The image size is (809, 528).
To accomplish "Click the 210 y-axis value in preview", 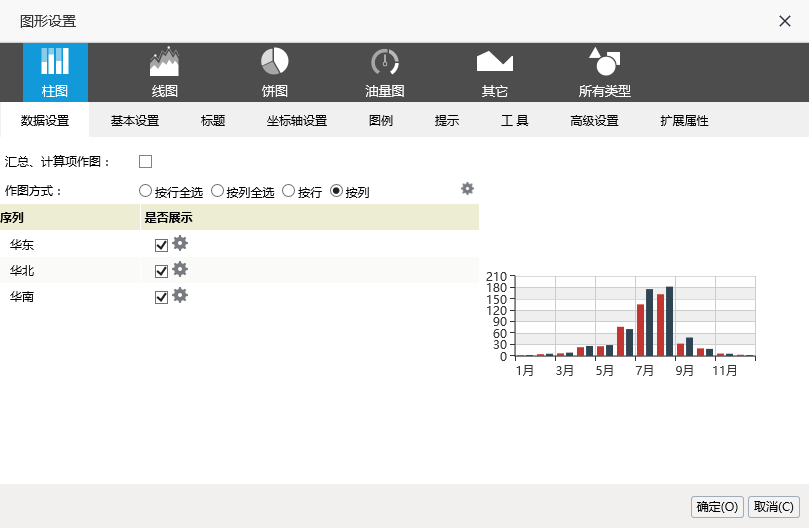I will click(x=496, y=277).
